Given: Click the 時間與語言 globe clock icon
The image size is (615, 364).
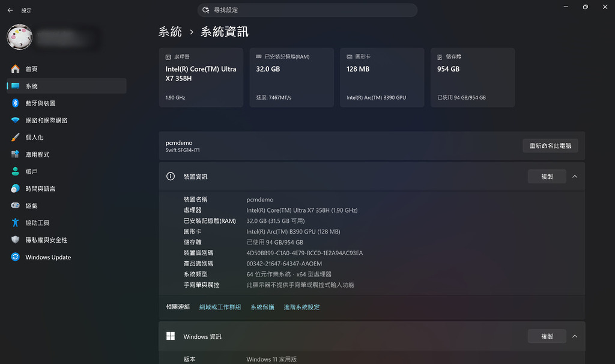Looking at the screenshot, I should (15, 189).
